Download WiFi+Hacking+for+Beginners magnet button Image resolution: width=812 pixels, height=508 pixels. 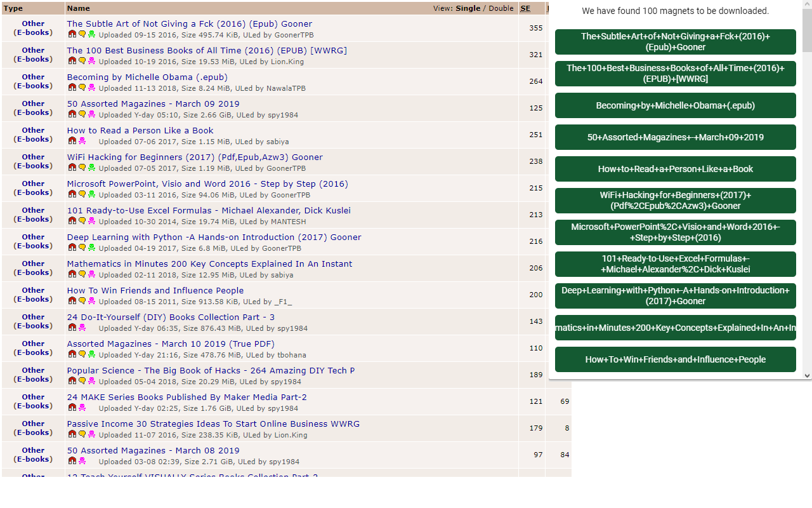[676, 201]
